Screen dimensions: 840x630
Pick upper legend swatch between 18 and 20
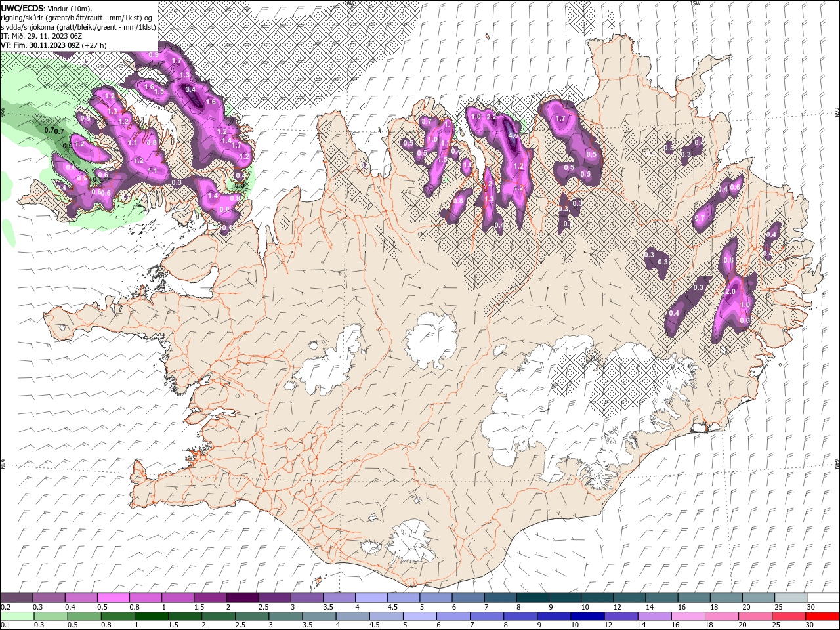[726, 598]
